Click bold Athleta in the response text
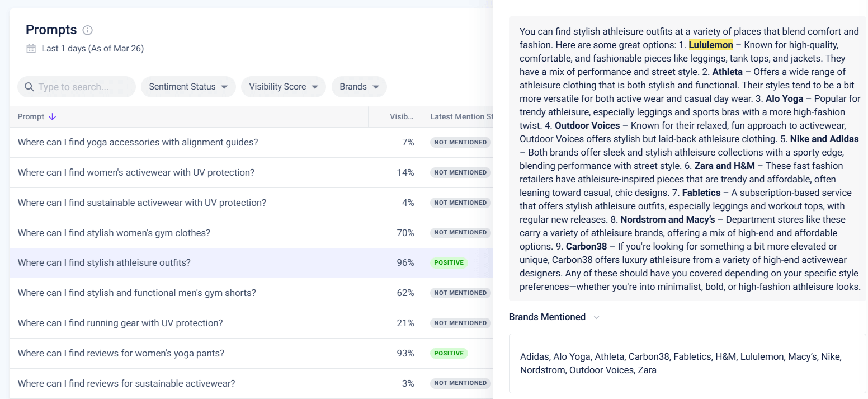This screenshot has height=399, width=868. [x=727, y=72]
